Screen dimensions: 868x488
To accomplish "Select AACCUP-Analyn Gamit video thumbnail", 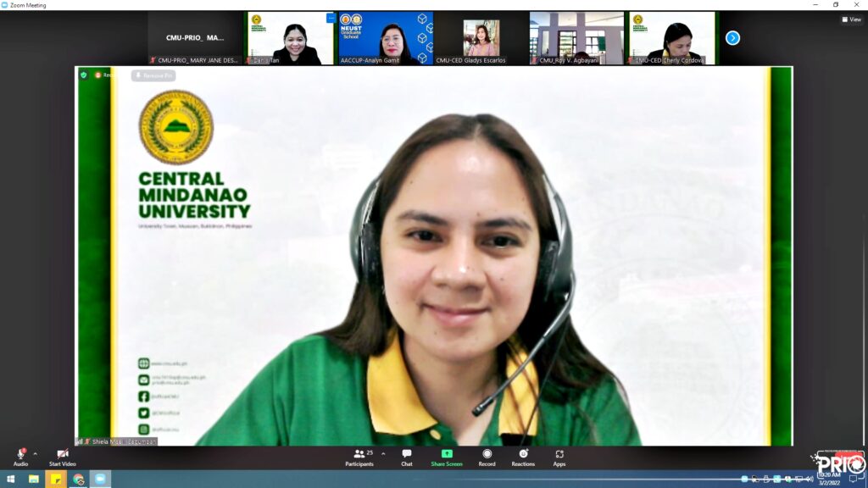I will point(386,38).
